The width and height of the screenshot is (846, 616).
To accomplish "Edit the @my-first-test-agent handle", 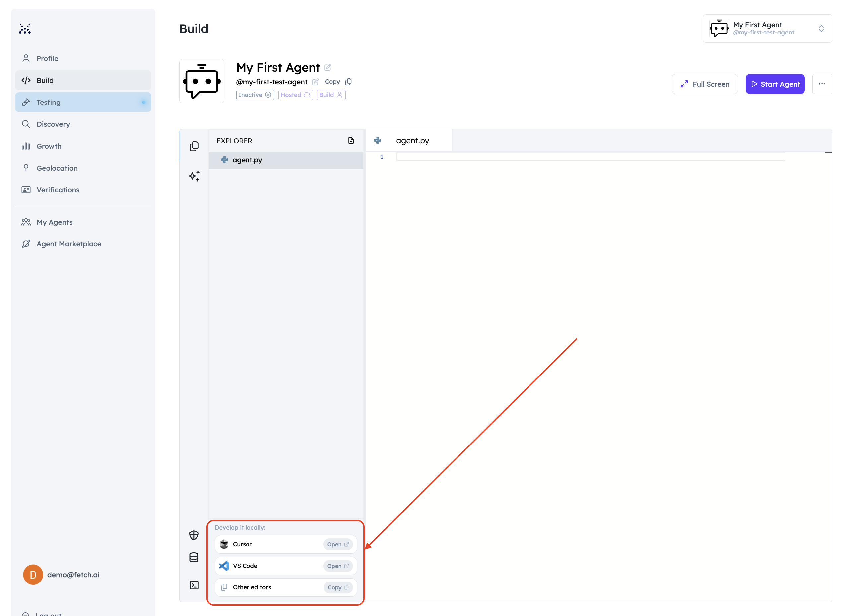I will (315, 82).
